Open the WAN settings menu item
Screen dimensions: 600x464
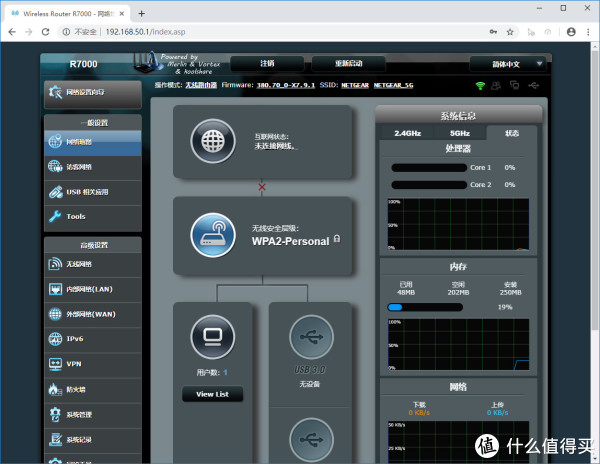click(x=93, y=314)
